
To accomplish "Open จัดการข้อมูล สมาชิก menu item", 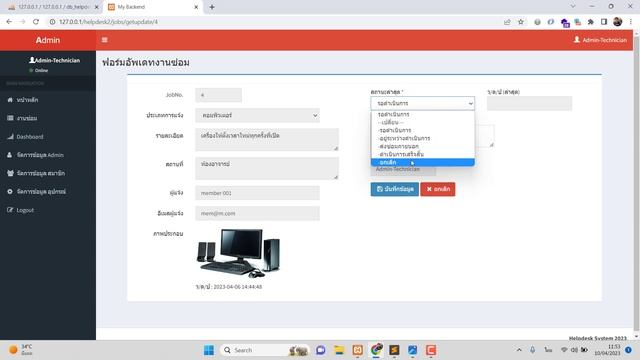I will pyautogui.click(x=48, y=173).
